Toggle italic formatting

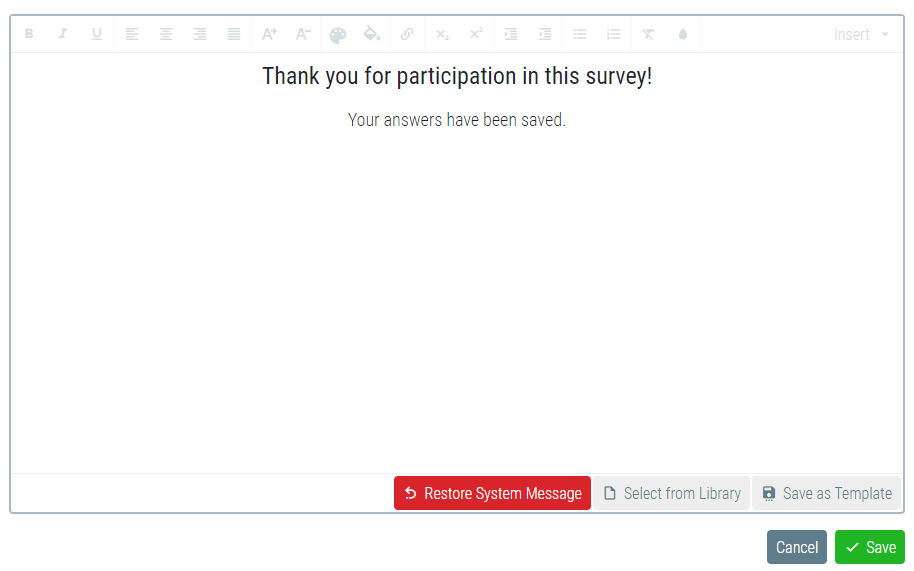point(63,34)
